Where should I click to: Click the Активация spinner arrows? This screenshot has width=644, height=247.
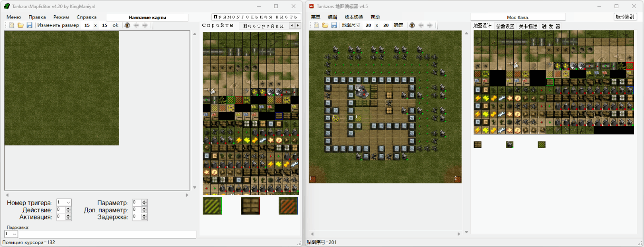click(x=69, y=217)
